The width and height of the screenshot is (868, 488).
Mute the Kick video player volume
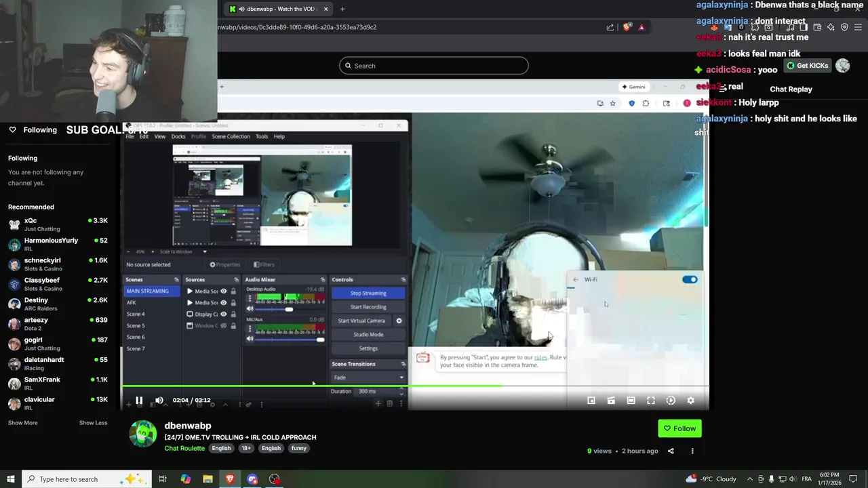[x=159, y=401]
